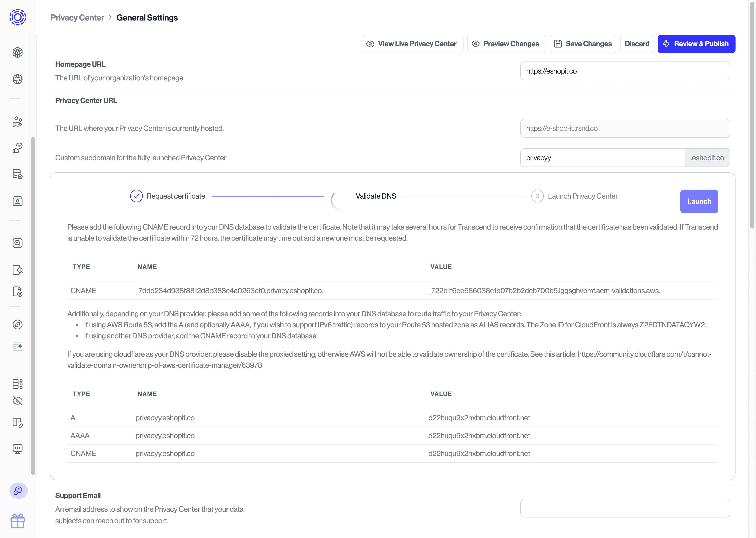
Task: Click the consent management hands icon in sidebar
Action: [x=17, y=122]
